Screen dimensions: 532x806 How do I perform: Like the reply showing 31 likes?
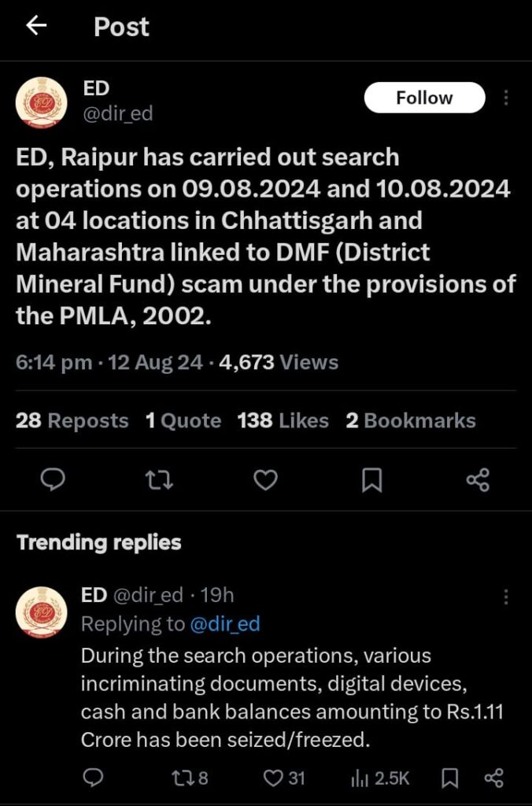(284, 778)
